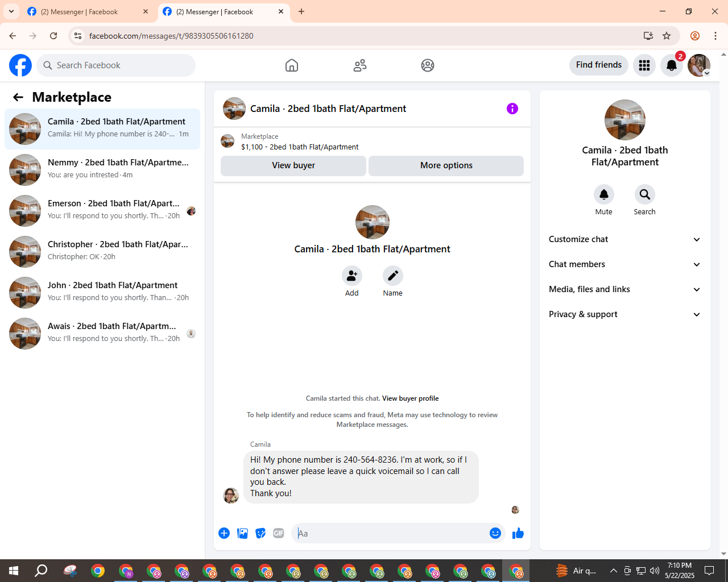The height and width of the screenshot is (582, 728).
Task: Open Camila's conversation in the list
Action: click(102, 129)
